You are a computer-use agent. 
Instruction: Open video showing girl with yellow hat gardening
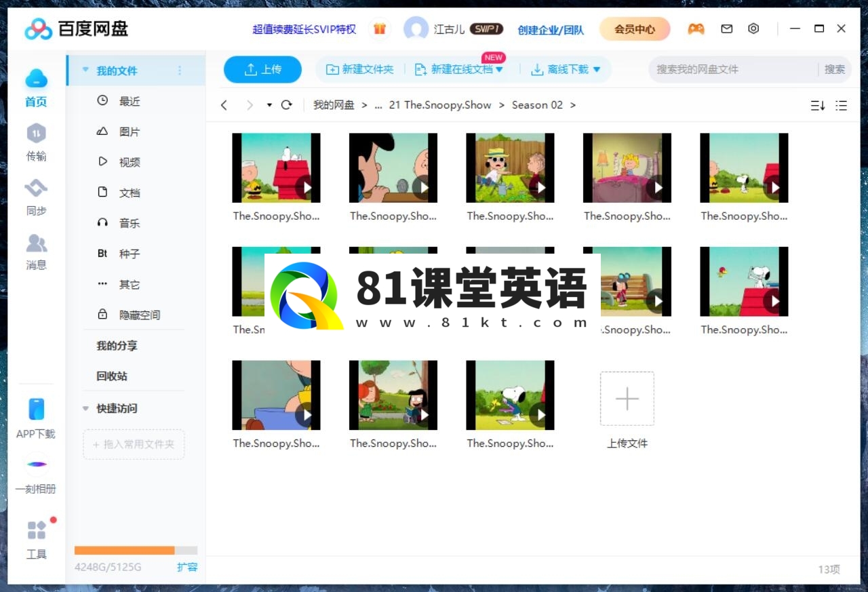510,167
